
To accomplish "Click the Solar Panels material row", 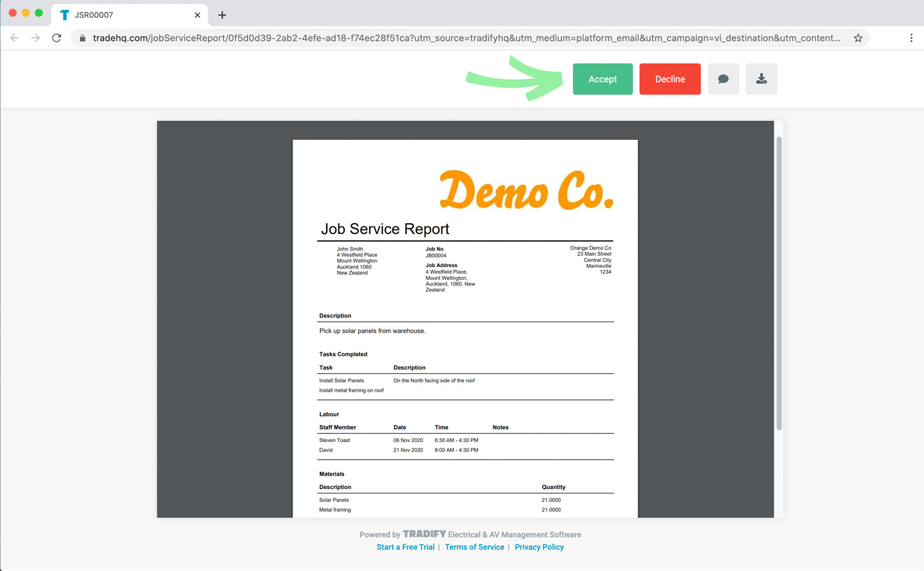I will coord(465,500).
